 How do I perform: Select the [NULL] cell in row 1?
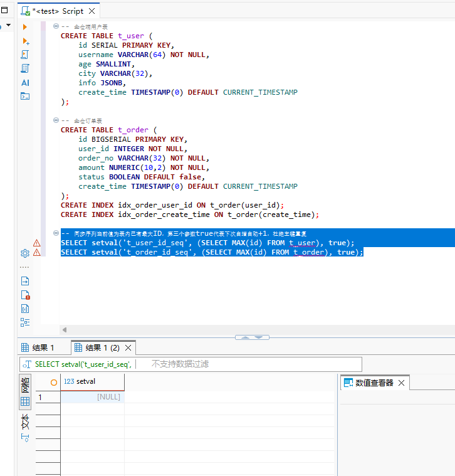(93, 397)
